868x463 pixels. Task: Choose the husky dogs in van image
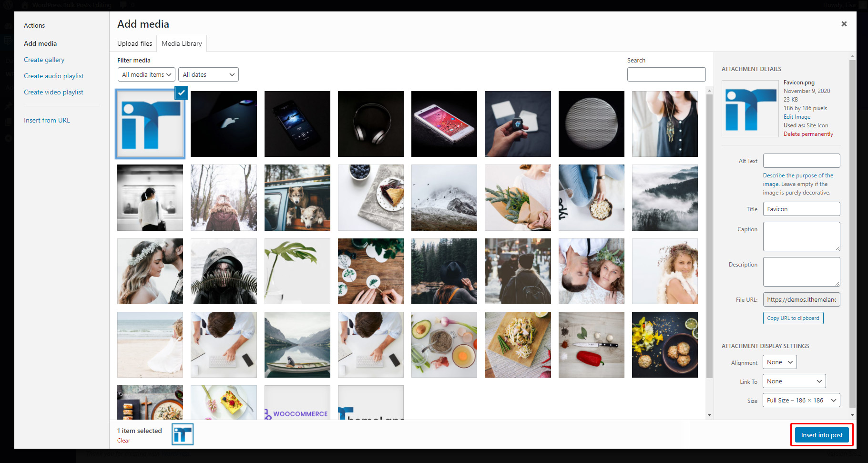tap(297, 197)
